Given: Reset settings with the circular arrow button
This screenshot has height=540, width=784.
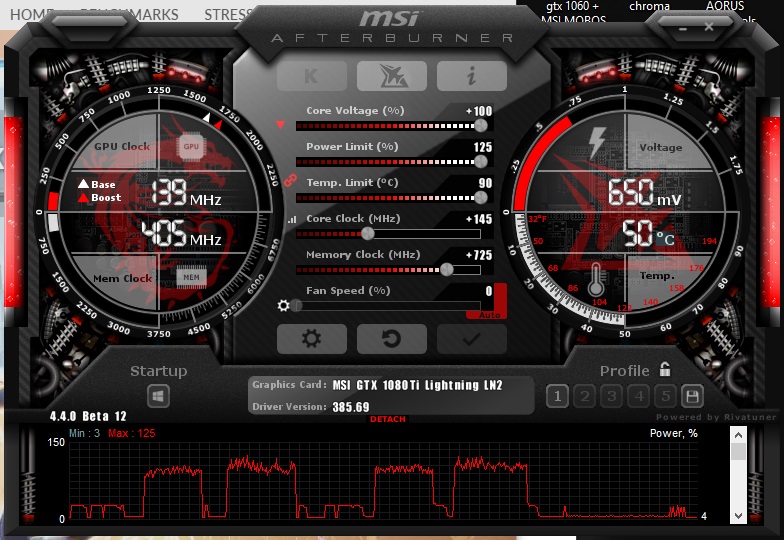Looking at the screenshot, I should pyautogui.click(x=392, y=338).
